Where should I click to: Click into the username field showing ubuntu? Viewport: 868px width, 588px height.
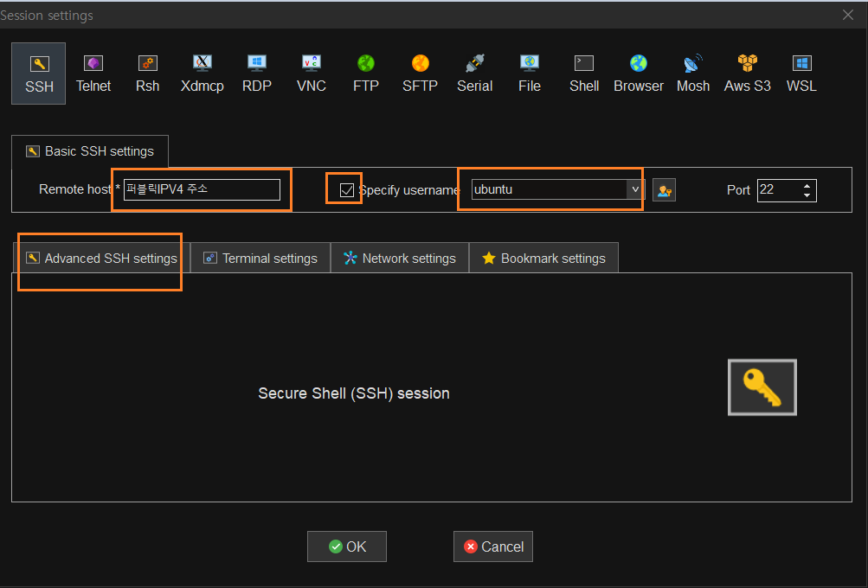[550, 189]
